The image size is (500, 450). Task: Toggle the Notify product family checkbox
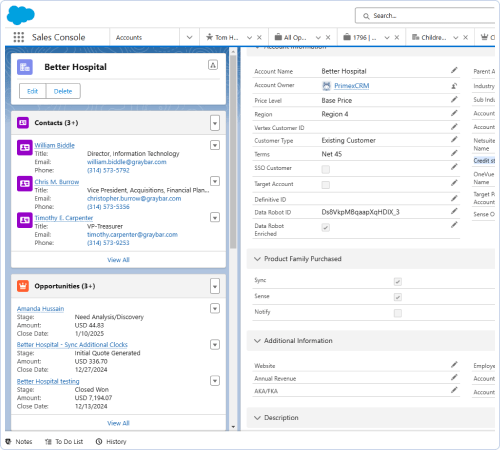398,313
